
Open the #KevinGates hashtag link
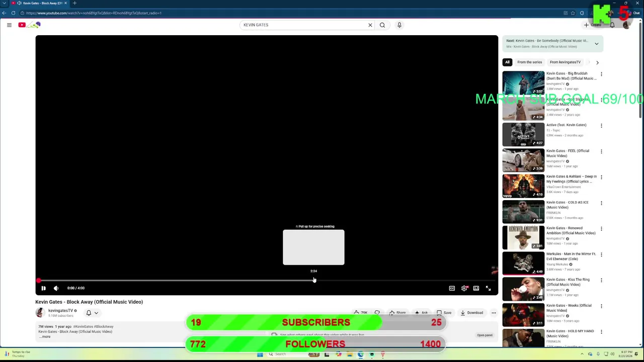(x=83, y=327)
